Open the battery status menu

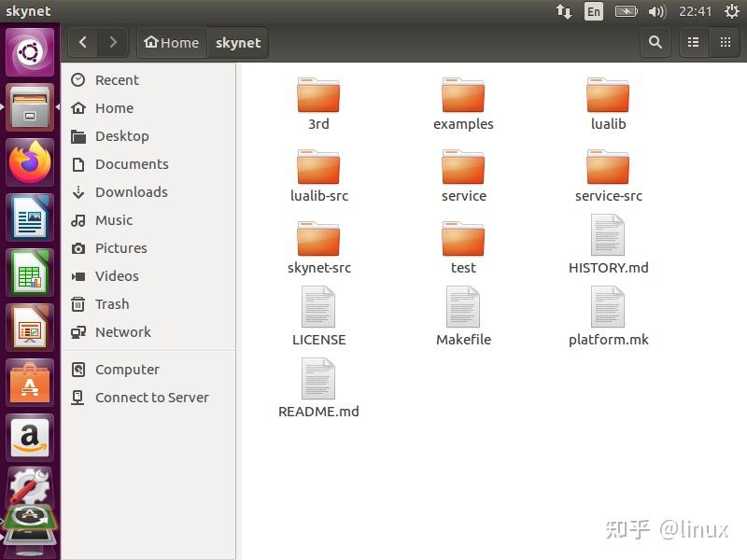(627, 12)
